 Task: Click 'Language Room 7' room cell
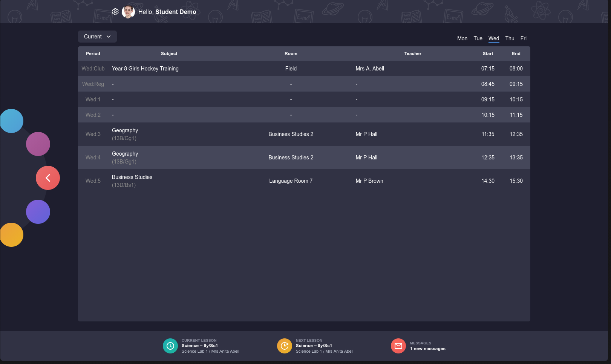pyautogui.click(x=291, y=181)
